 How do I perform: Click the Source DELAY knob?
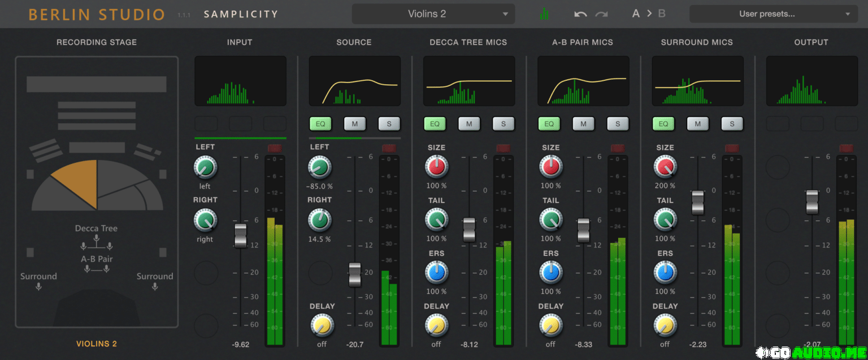point(322,326)
